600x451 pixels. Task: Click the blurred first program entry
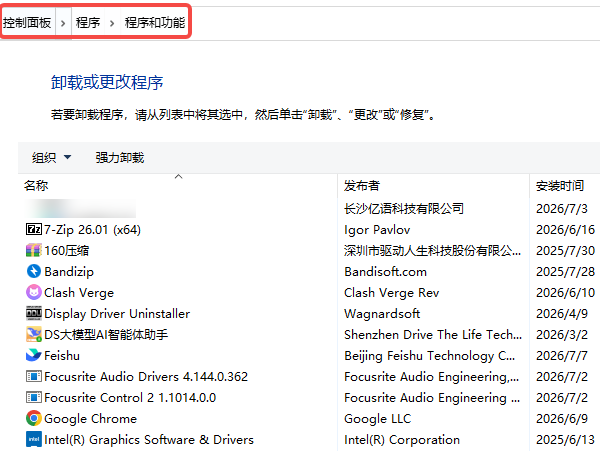[x=81, y=208]
